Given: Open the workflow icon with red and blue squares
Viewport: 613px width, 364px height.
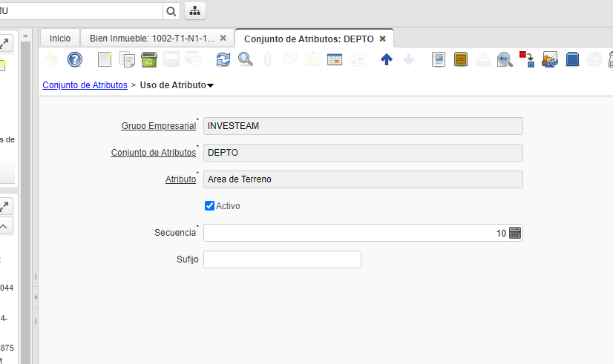Looking at the screenshot, I should pos(527,60).
